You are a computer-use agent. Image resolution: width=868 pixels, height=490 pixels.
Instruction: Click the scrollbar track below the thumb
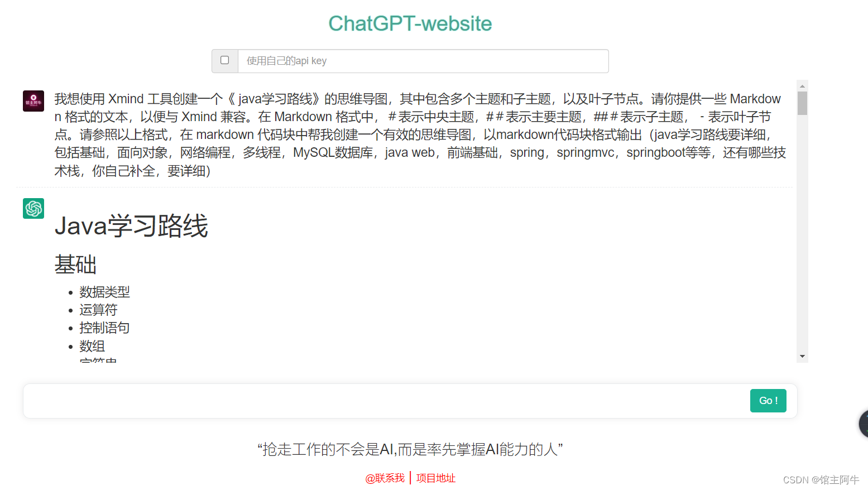(802, 234)
